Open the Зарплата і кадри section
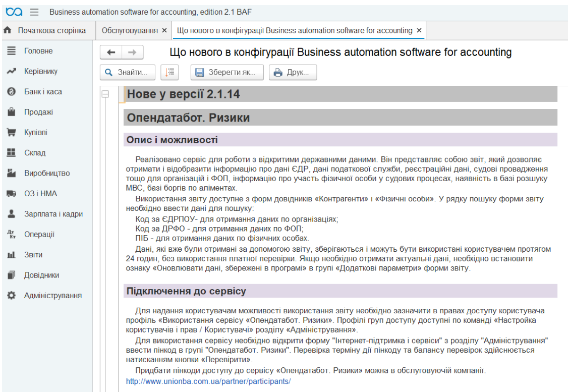 coord(53,214)
